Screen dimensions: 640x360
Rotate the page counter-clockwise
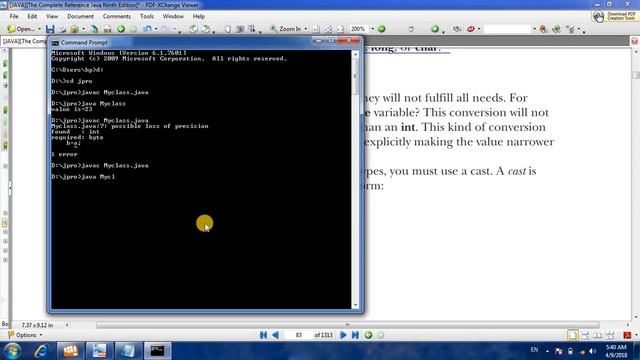coord(193,29)
